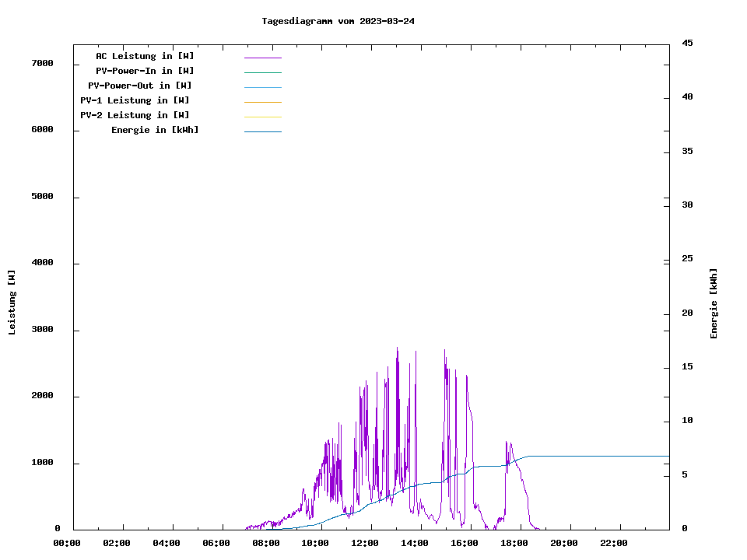Viewport: 747px width, 560px height.
Task: Click the 00:00 label at the axis start
Action: click(x=67, y=543)
